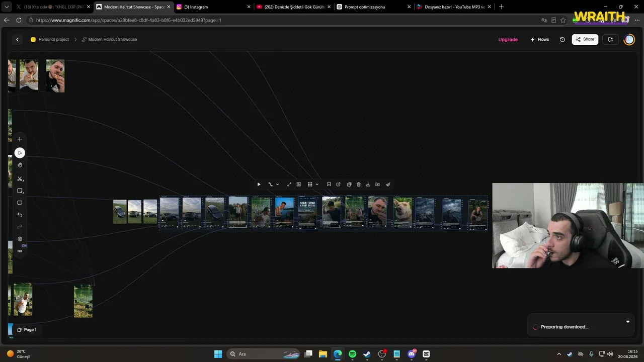Click the Share button
The height and width of the screenshot is (362, 644).
[585, 39]
